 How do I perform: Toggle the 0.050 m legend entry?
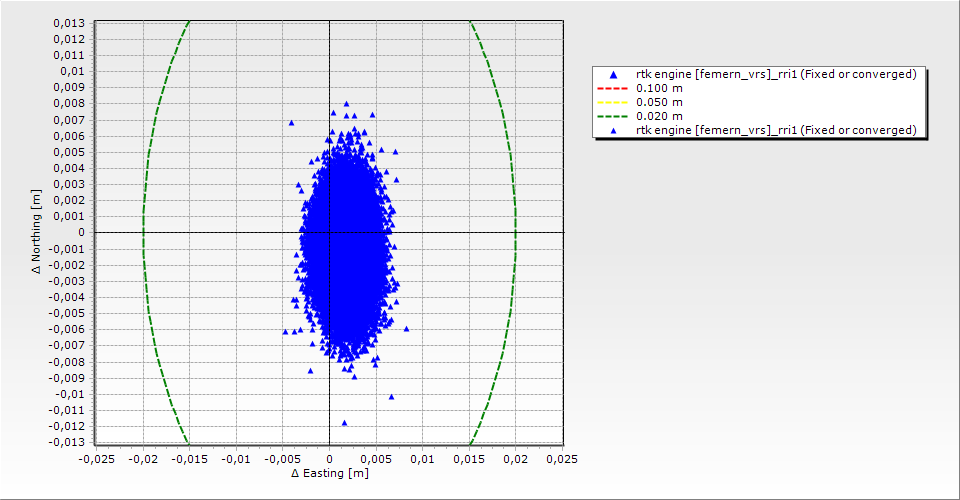click(x=659, y=102)
